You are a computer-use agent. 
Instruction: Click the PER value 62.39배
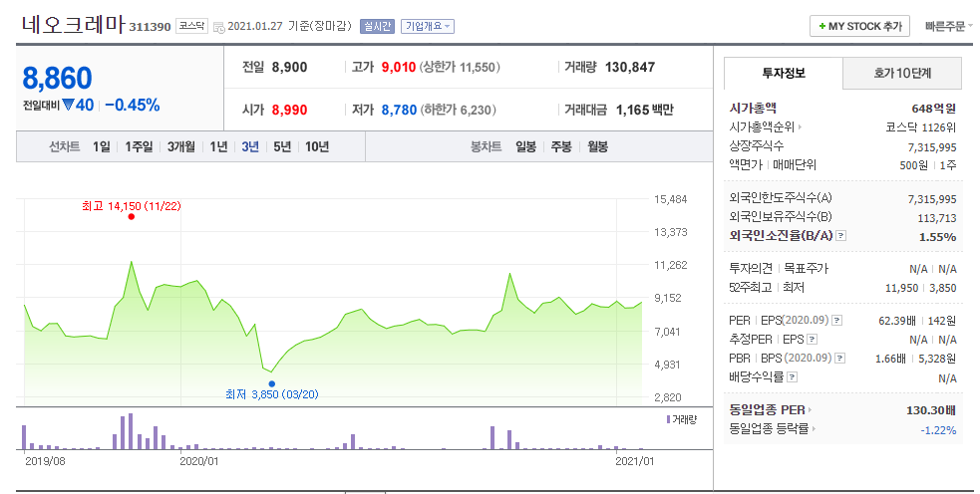coord(897,321)
